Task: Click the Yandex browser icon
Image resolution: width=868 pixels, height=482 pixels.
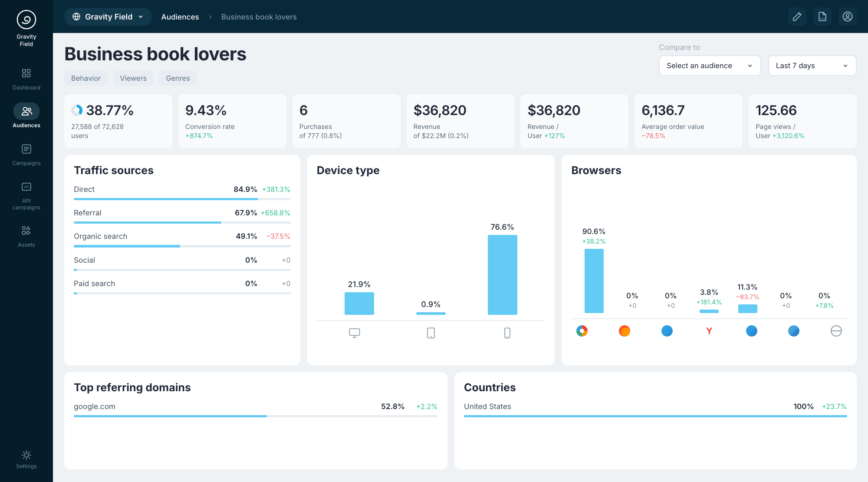Action: 709,331
